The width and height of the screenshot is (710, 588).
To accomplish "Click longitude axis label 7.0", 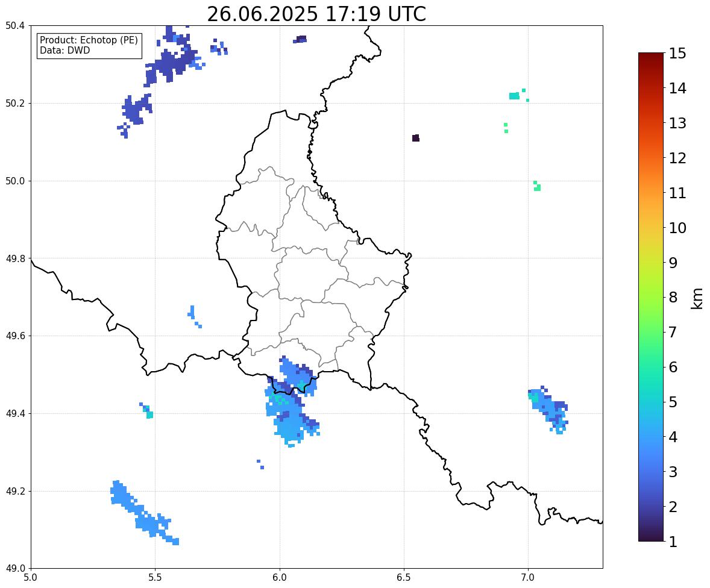I will 528,578.
